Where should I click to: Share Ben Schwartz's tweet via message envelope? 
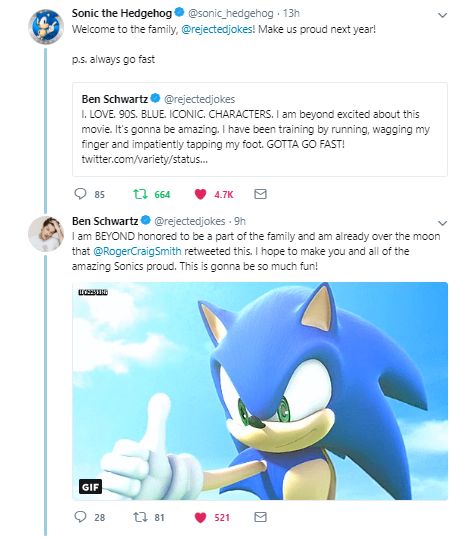(260, 517)
